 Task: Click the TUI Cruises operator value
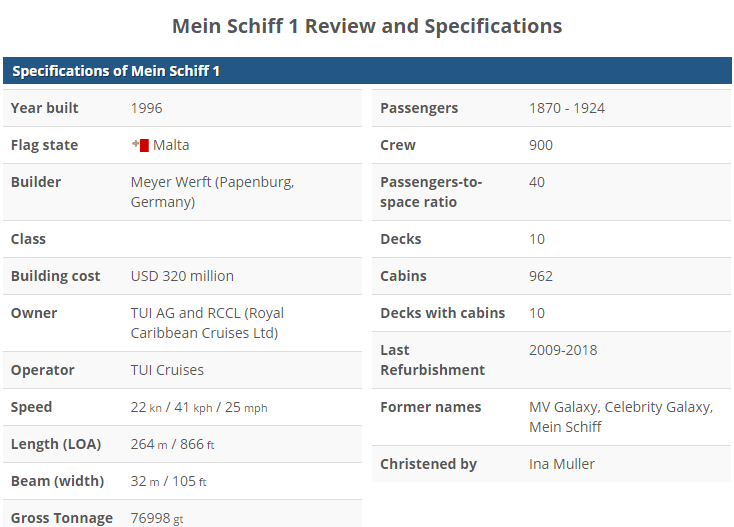coord(167,370)
